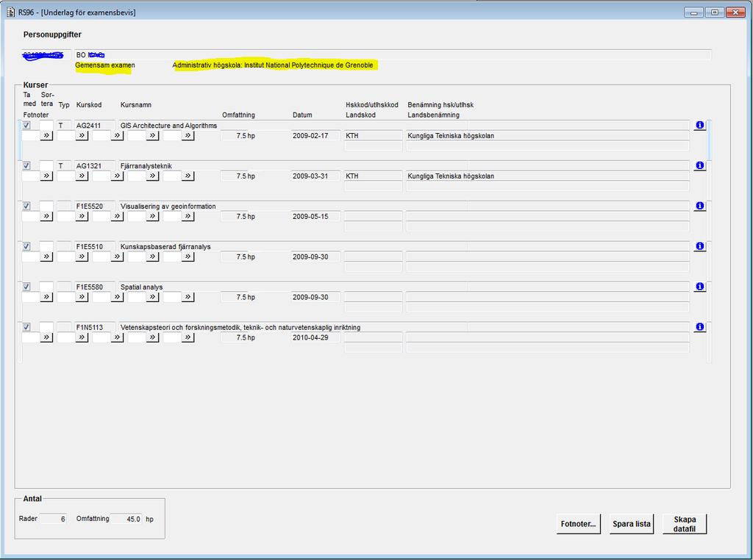Click the Kurskod column header
Viewport: 753px width, 560px height.
pos(89,104)
